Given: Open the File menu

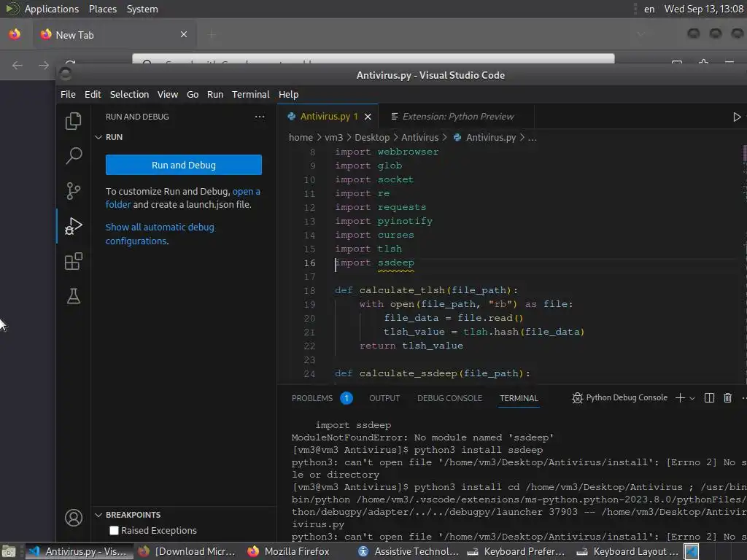Looking at the screenshot, I should click(68, 94).
